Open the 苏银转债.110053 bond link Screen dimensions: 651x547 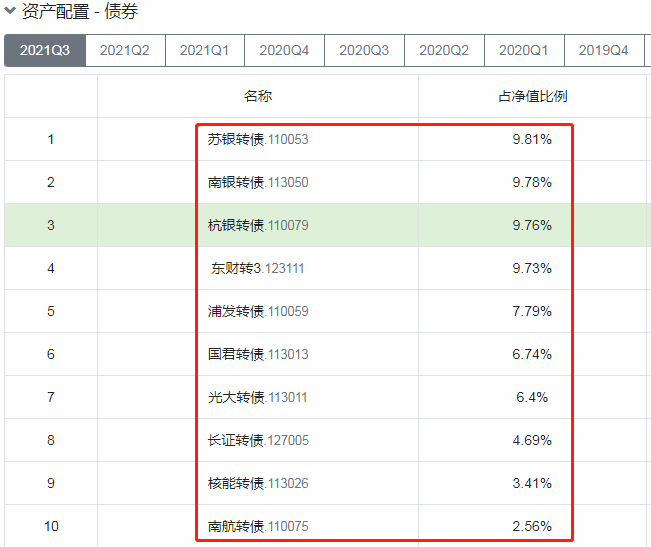(x=258, y=139)
